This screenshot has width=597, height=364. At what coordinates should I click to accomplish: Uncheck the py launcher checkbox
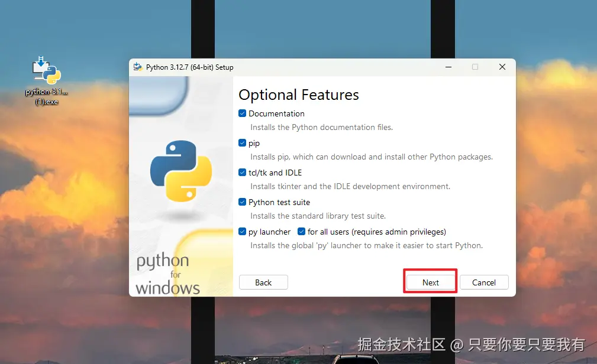(242, 232)
